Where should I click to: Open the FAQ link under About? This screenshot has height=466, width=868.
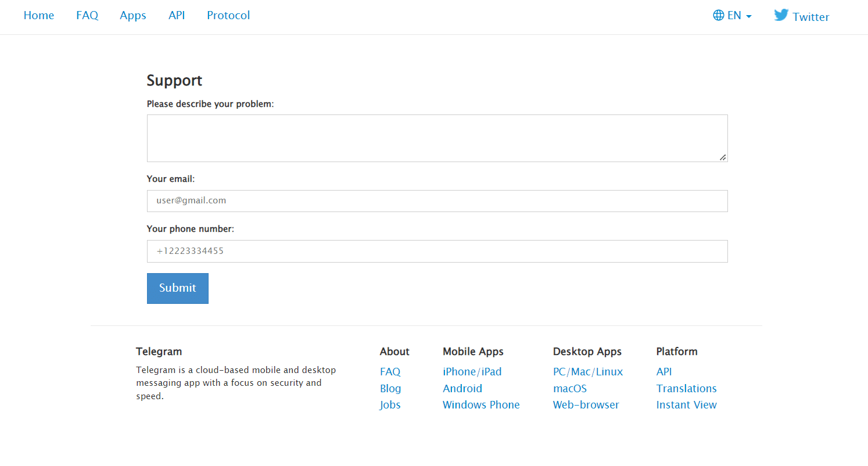(390, 372)
